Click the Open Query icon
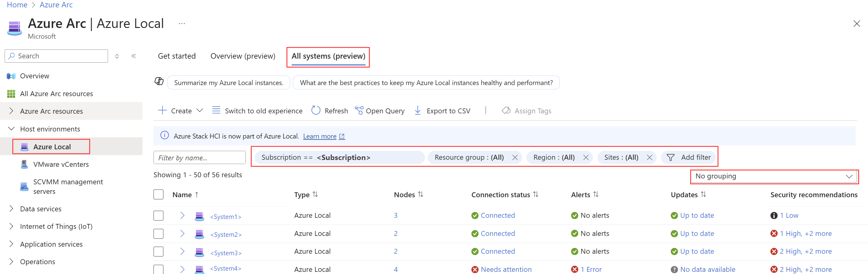The image size is (868, 274). [x=359, y=110]
